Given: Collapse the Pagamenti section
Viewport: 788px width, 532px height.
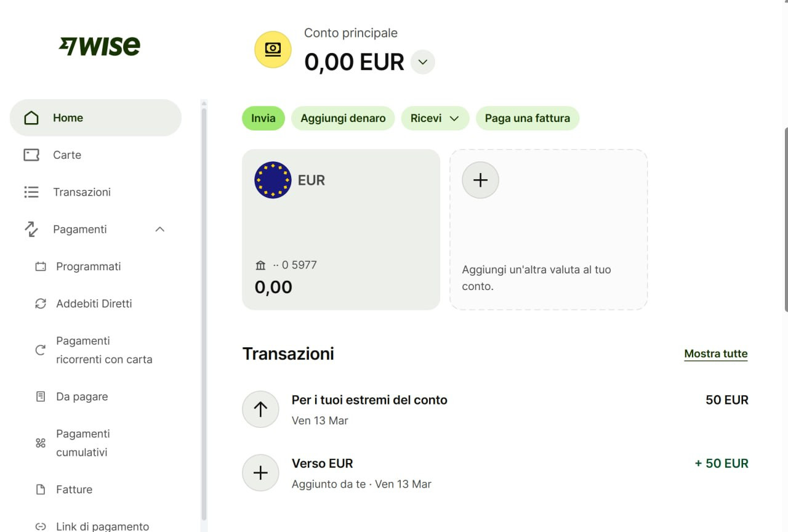Looking at the screenshot, I should 160,229.
